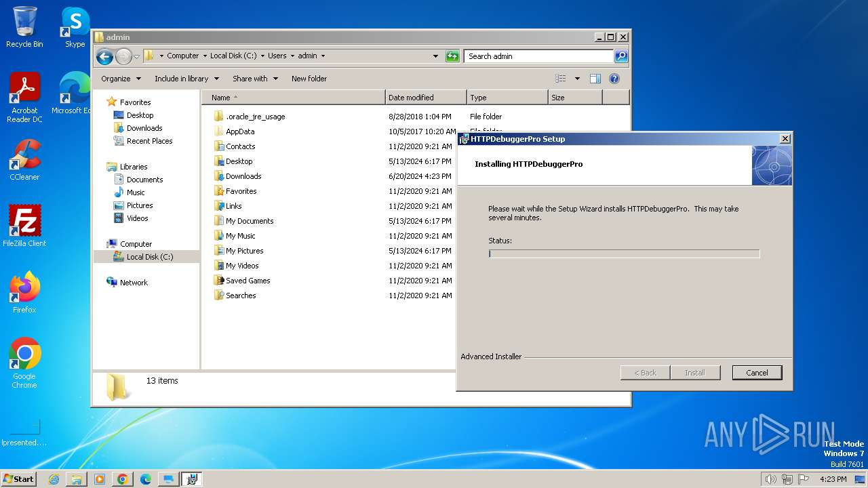Open the Recycle Bin desktop icon
868x488 pixels.
coord(24,27)
